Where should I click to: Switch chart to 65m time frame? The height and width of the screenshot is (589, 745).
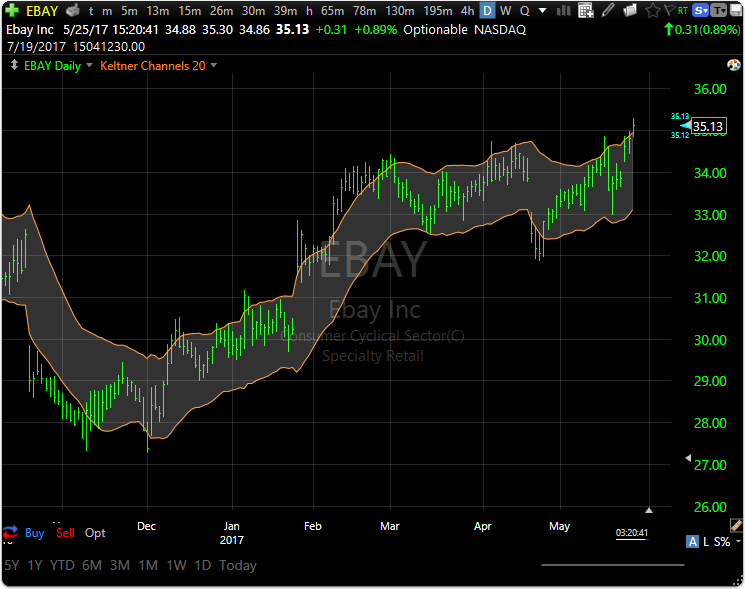pyautogui.click(x=333, y=11)
